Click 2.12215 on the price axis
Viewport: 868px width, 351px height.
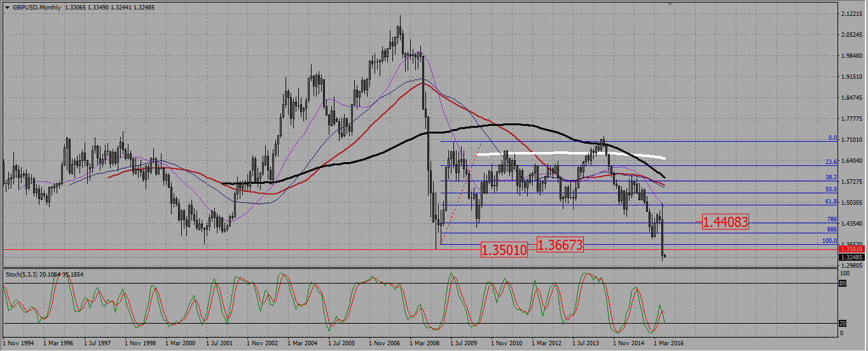[x=853, y=13]
